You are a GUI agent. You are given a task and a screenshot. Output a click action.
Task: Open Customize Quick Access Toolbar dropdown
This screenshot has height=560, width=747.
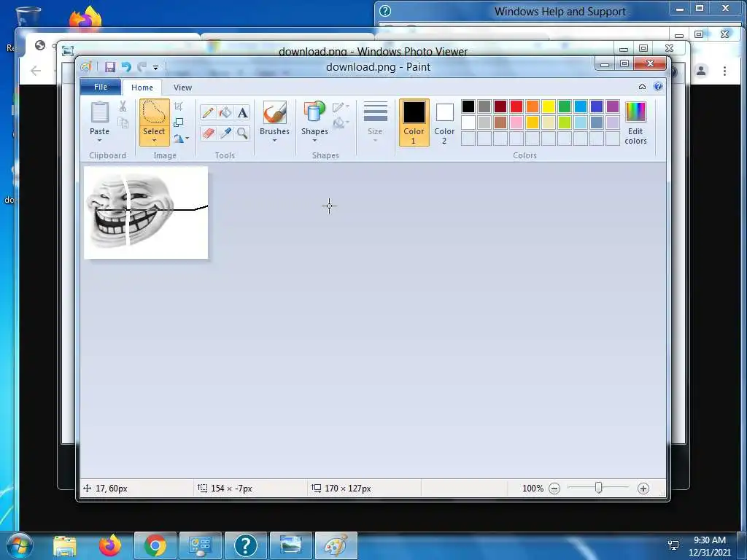(x=156, y=68)
